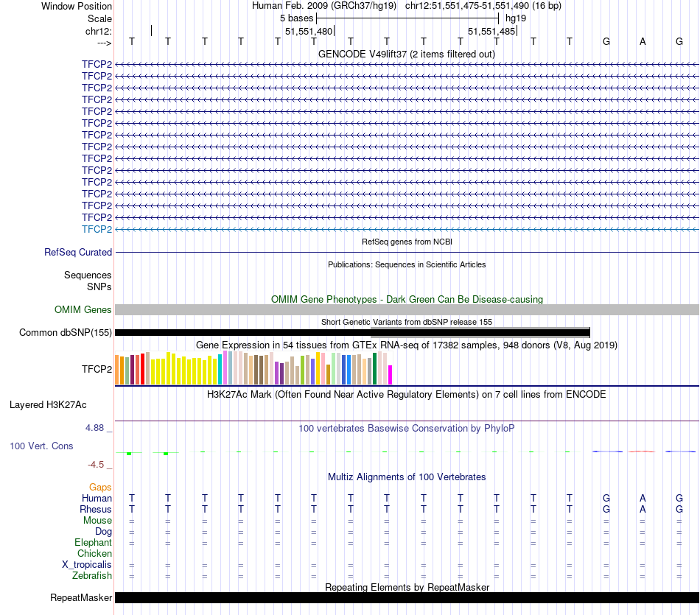The image size is (700, 615).
Task: Click the 100 Vert. Cons label
Action: [x=41, y=446]
